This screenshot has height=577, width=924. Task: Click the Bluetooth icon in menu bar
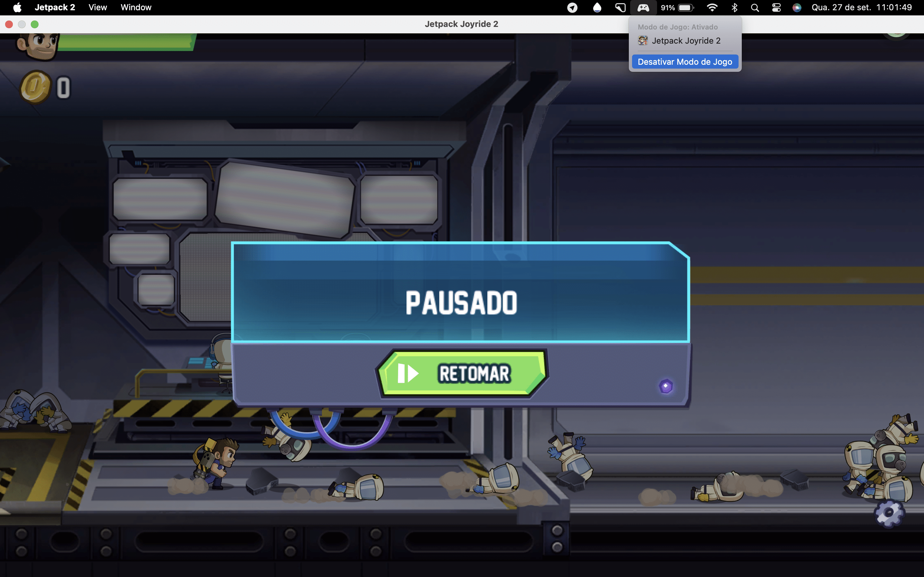pos(734,7)
